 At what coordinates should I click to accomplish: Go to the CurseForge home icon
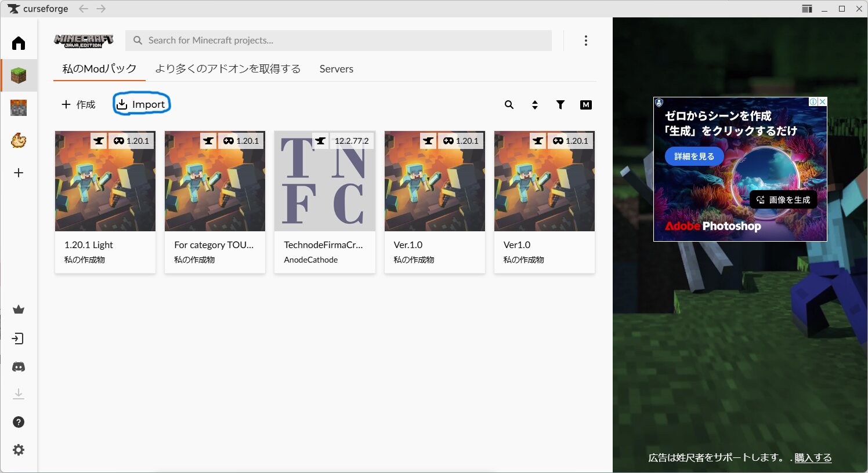[19, 43]
